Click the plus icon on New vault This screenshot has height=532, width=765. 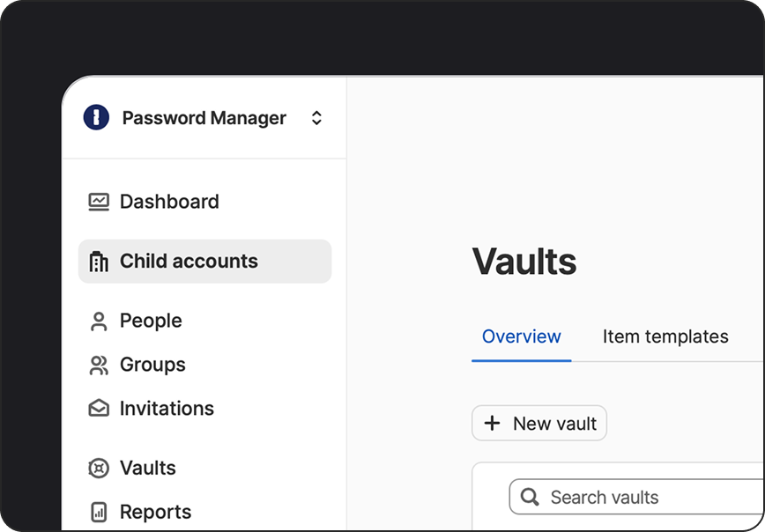(x=492, y=423)
